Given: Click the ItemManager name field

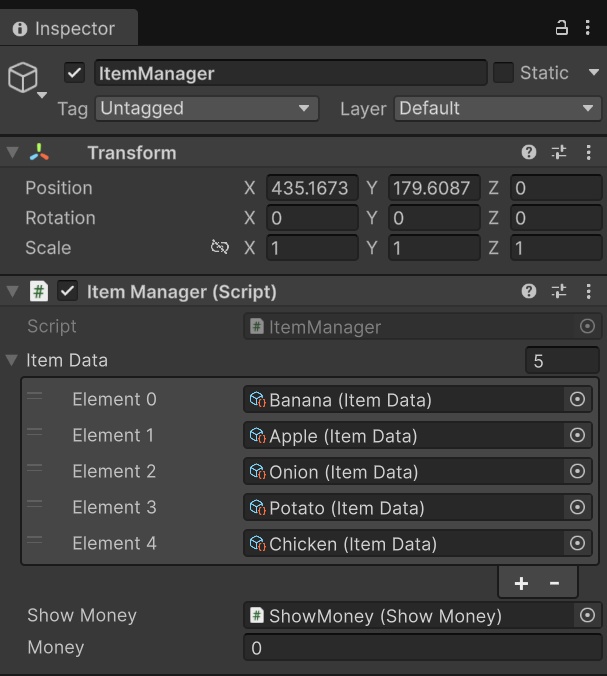Looking at the screenshot, I should [x=291, y=73].
